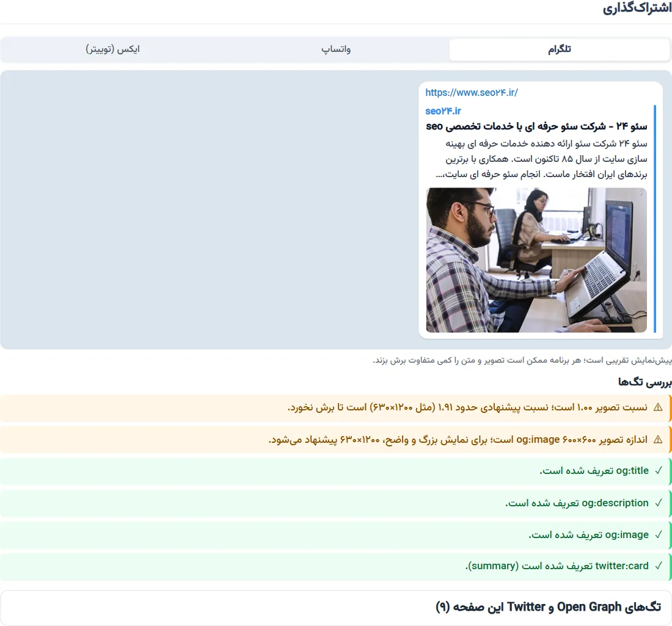The height and width of the screenshot is (626, 672).
Task: Open the office photo thumbnail in preview
Action: click(x=536, y=260)
